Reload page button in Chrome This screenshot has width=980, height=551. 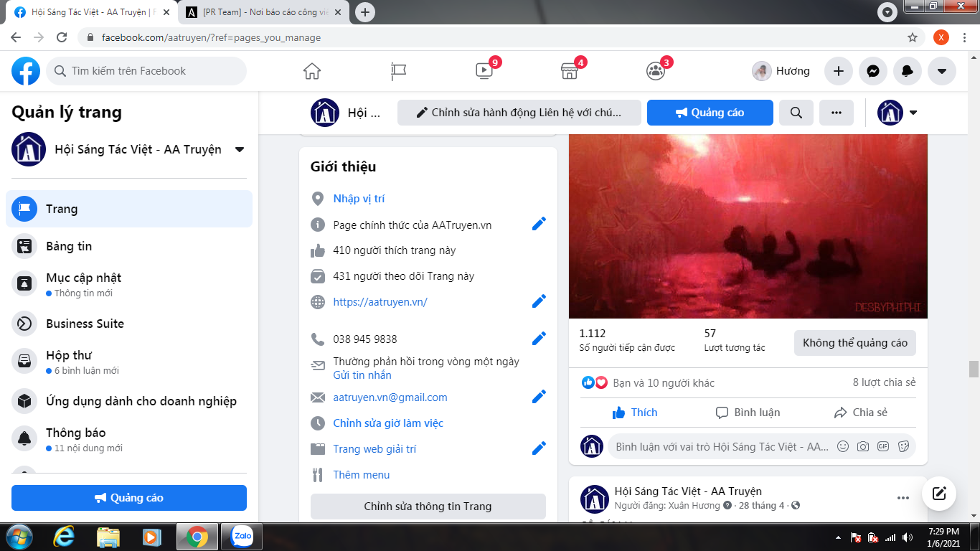tap(62, 37)
